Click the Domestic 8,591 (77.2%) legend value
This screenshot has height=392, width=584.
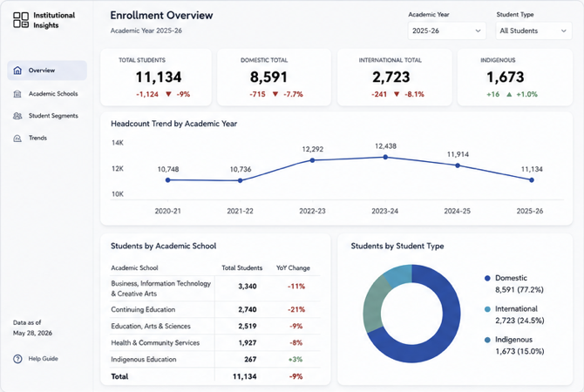point(519,290)
